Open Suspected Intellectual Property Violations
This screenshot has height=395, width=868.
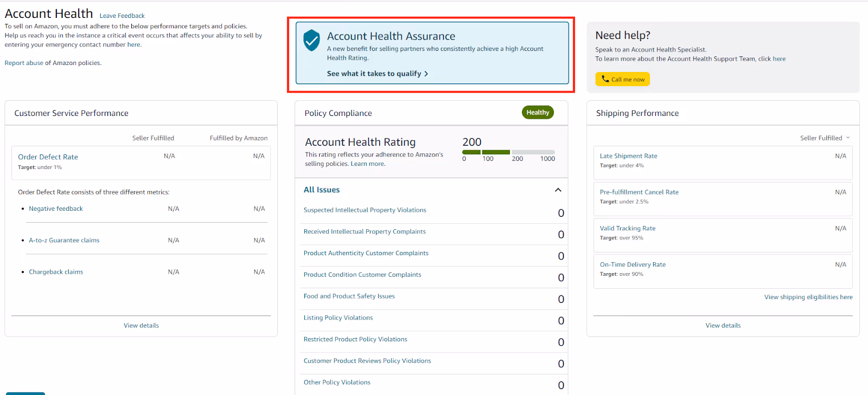coord(365,210)
